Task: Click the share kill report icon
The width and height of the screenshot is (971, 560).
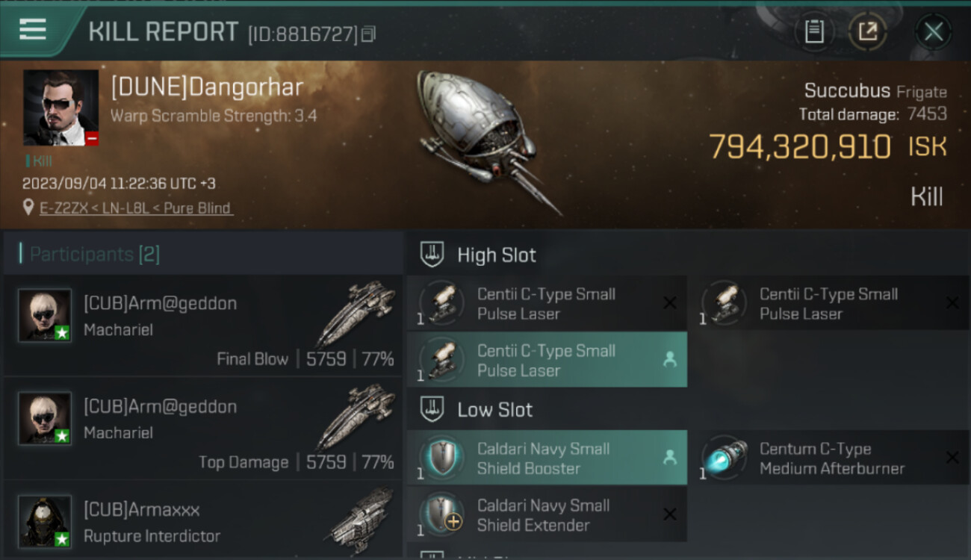Action: coord(867,31)
